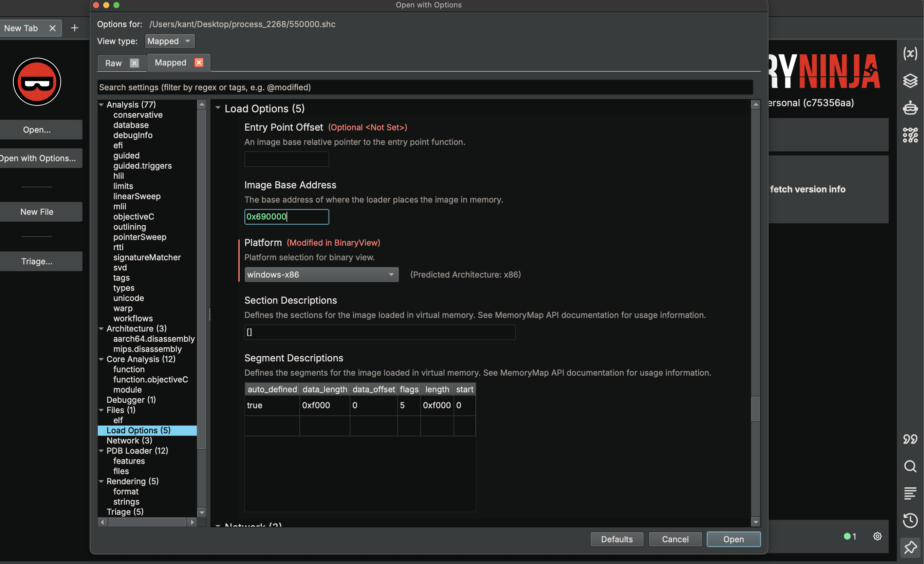Image resolution: width=924 pixels, height=564 pixels.
Task: Focus the Search settings field
Action: 425,87
